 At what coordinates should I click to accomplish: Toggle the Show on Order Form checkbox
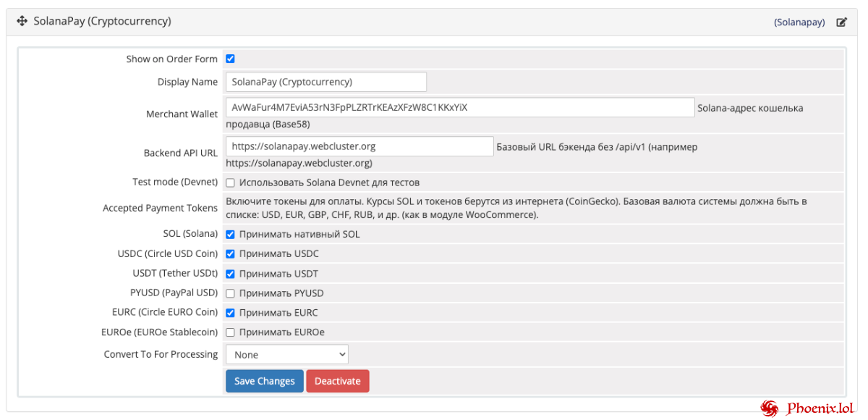[x=230, y=59]
